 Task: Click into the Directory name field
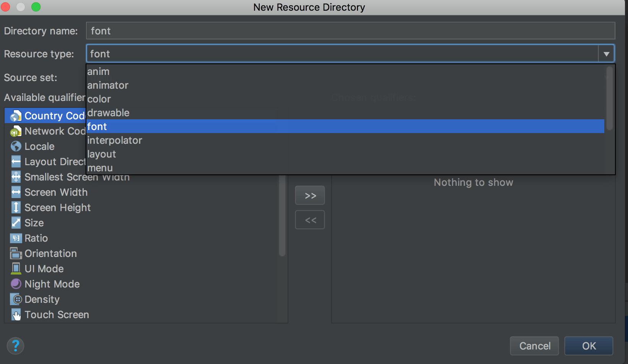(x=350, y=31)
